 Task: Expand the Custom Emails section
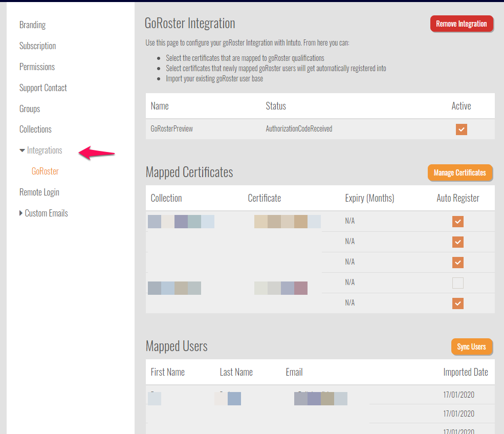point(21,213)
